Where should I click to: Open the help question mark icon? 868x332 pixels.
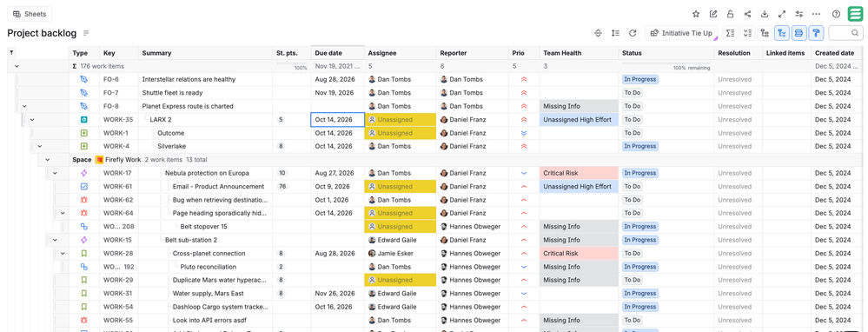[x=836, y=15]
